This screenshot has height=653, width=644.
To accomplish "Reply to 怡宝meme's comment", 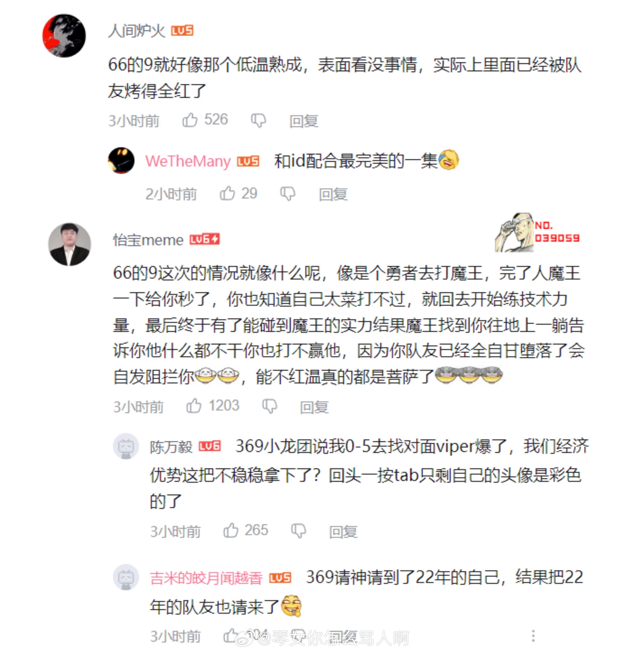I will tap(314, 407).
